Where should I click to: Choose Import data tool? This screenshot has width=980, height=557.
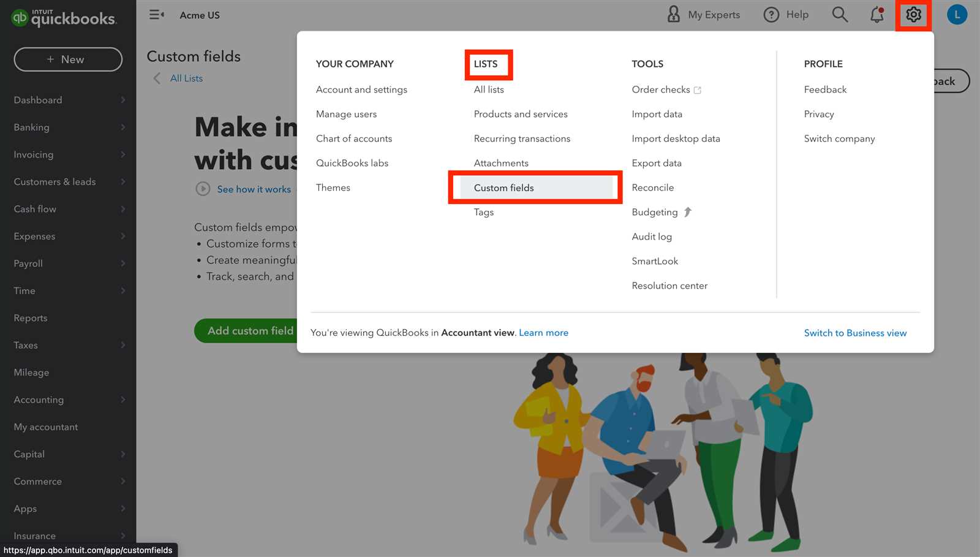click(657, 114)
